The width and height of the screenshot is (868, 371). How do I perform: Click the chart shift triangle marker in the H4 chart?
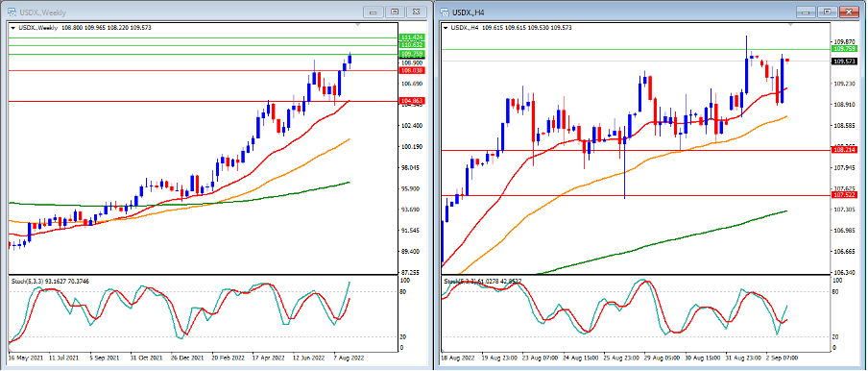pos(791,25)
